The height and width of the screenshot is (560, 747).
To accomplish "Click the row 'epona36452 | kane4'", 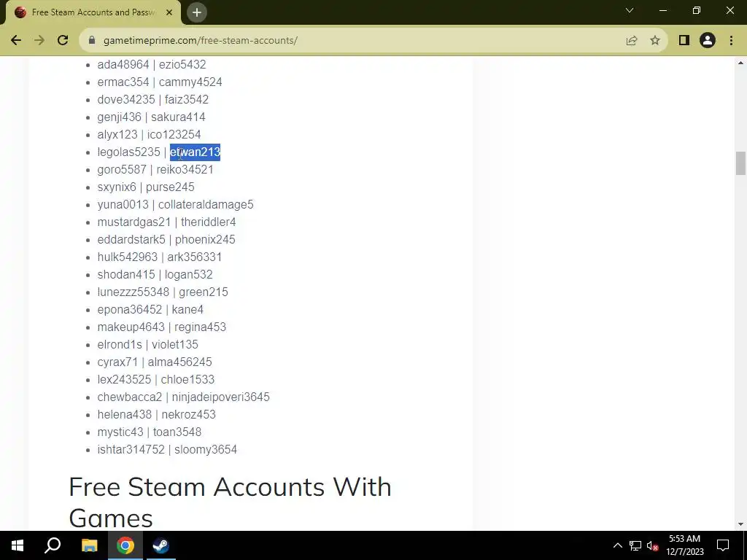I will (x=150, y=309).
